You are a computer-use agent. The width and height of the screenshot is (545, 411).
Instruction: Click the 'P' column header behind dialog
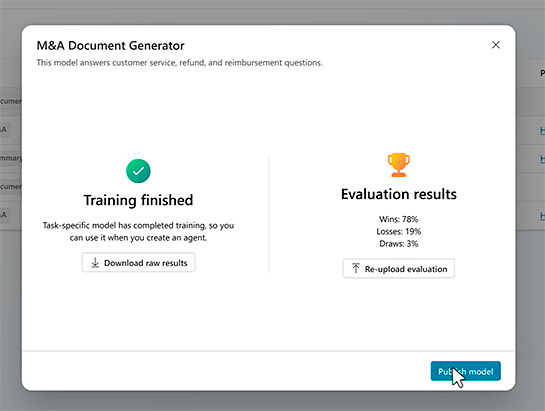pyautogui.click(x=542, y=73)
